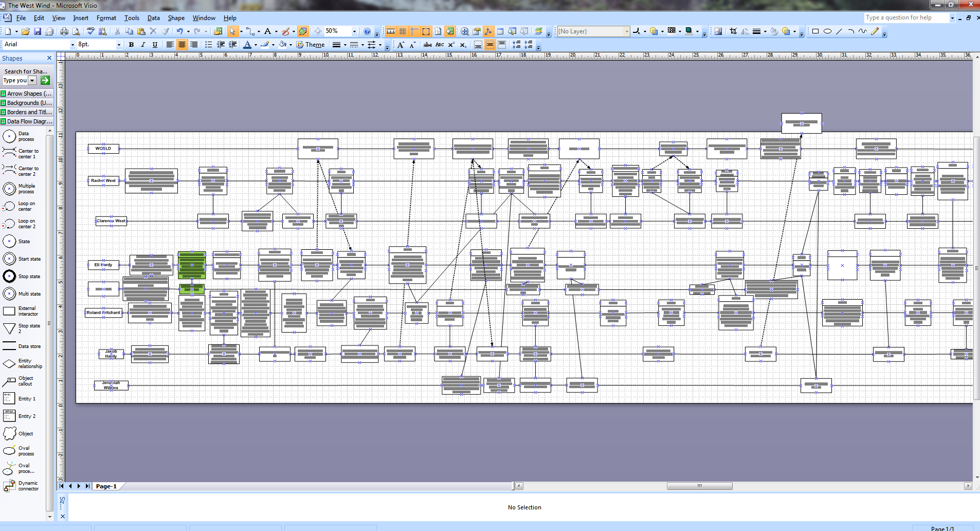Toggle Align Left
The height and width of the screenshot is (531, 980).
(170, 45)
